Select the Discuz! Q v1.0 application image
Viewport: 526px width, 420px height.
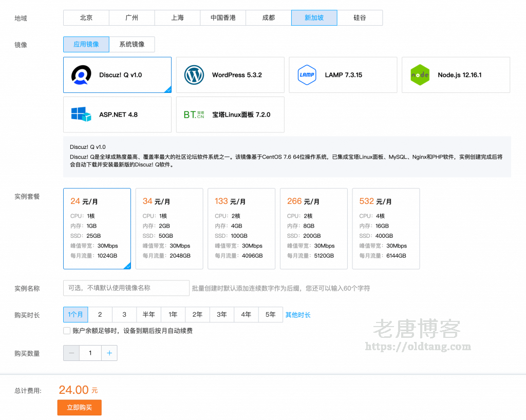117,74
